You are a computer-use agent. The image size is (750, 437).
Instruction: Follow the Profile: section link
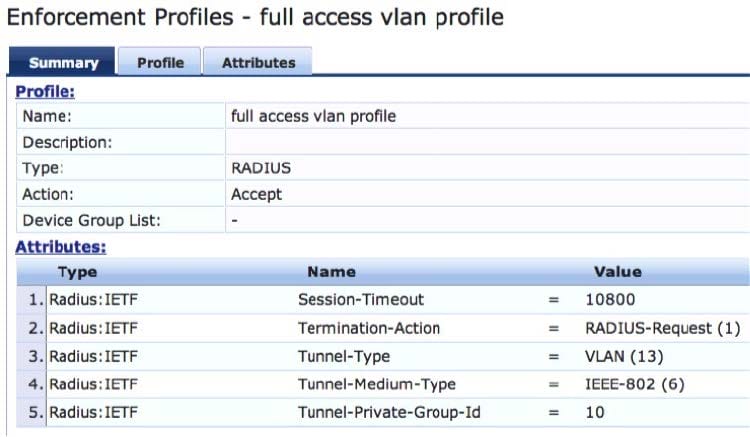(45, 91)
